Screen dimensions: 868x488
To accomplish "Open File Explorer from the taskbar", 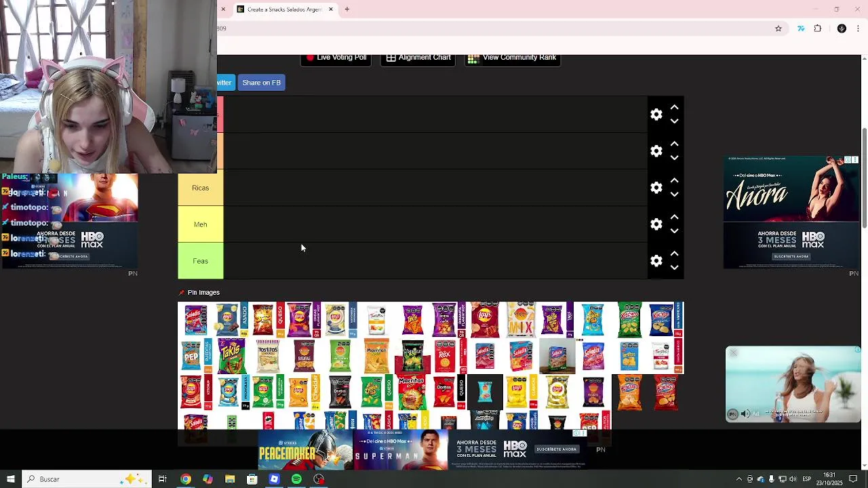I will tap(230, 479).
